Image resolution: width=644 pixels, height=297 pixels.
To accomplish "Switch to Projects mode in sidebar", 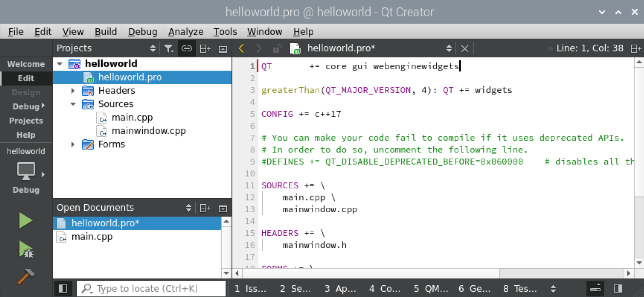I will click(26, 121).
